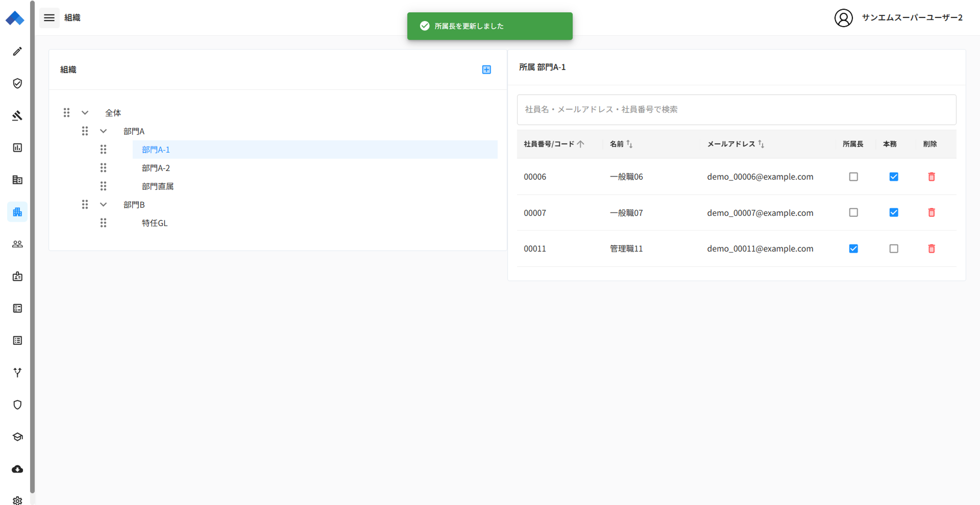This screenshot has height=505, width=980.
Task: Click drag handle for 特任GL
Action: tap(103, 223)
